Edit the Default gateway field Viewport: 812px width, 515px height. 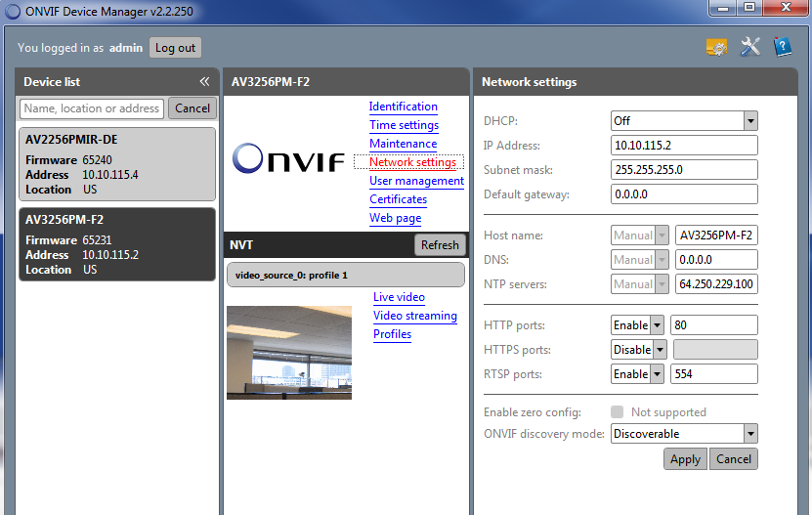684,194
